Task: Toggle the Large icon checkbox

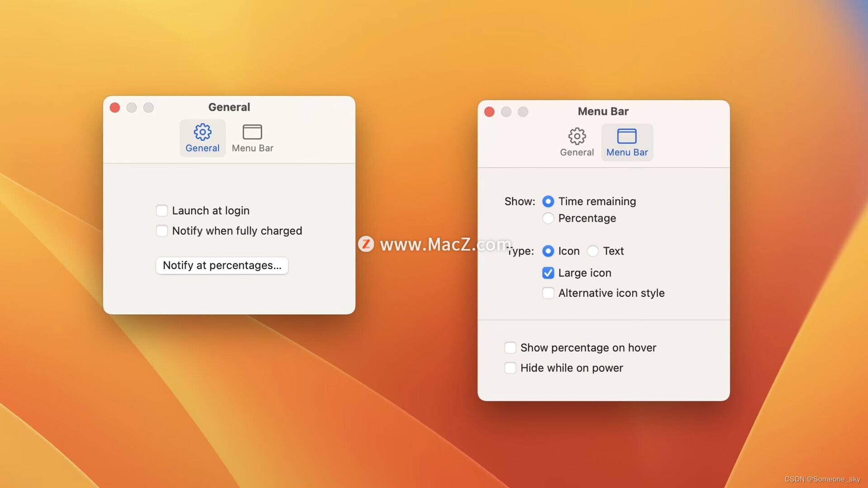Action: pos(548,273)
